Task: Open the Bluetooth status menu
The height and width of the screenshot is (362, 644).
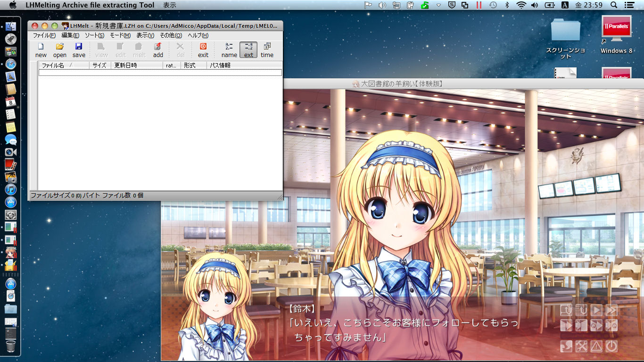Action: click(x=507, y=5)
